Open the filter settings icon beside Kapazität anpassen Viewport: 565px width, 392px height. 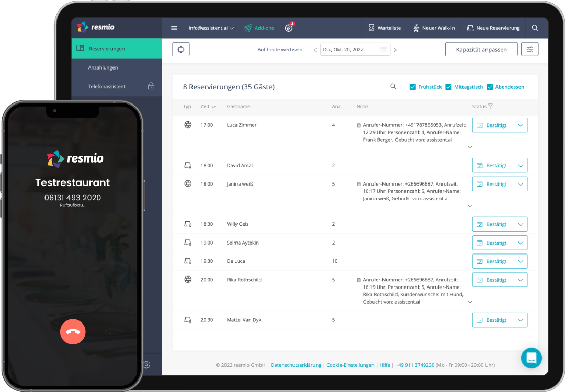tap(529, 49)
